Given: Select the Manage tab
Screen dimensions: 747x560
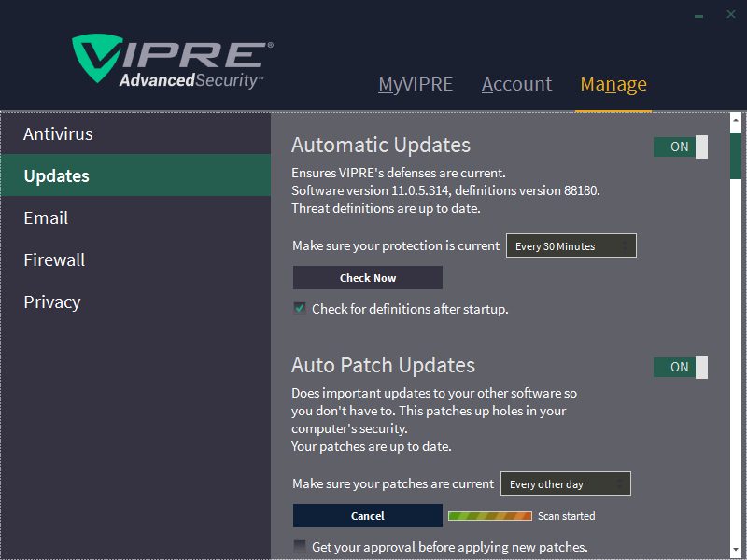Looking at the screenshot, I should click(x=613, y=84).
